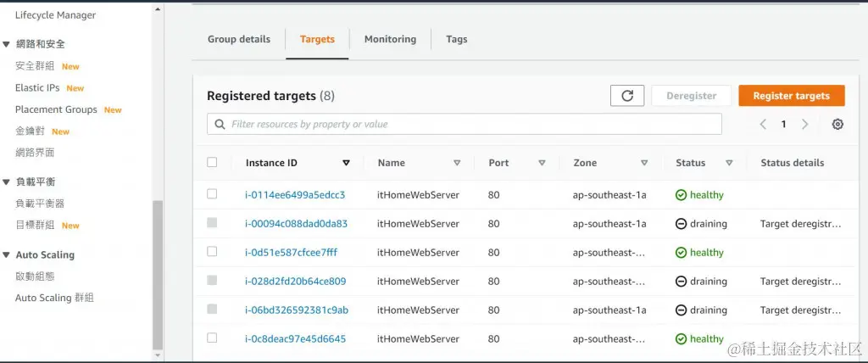Sort by Name column arrow
Viewport: 868px width, 363px height.
[457, 163]
